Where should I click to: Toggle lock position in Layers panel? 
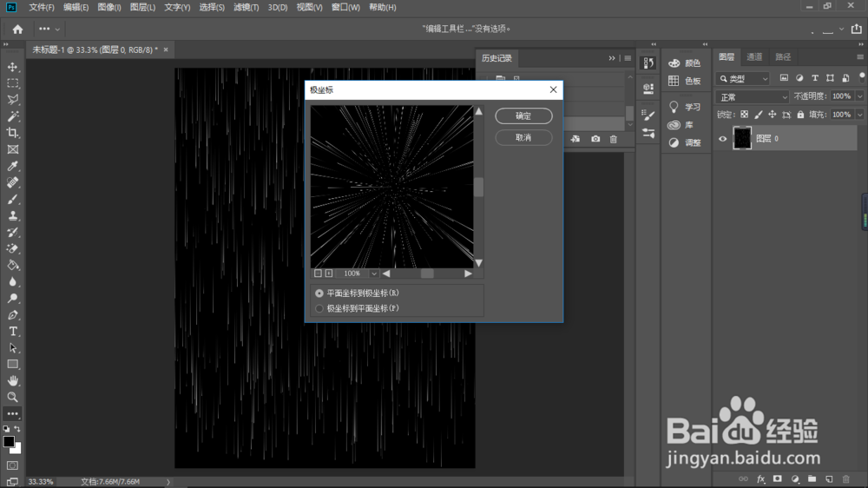[773, 115]
